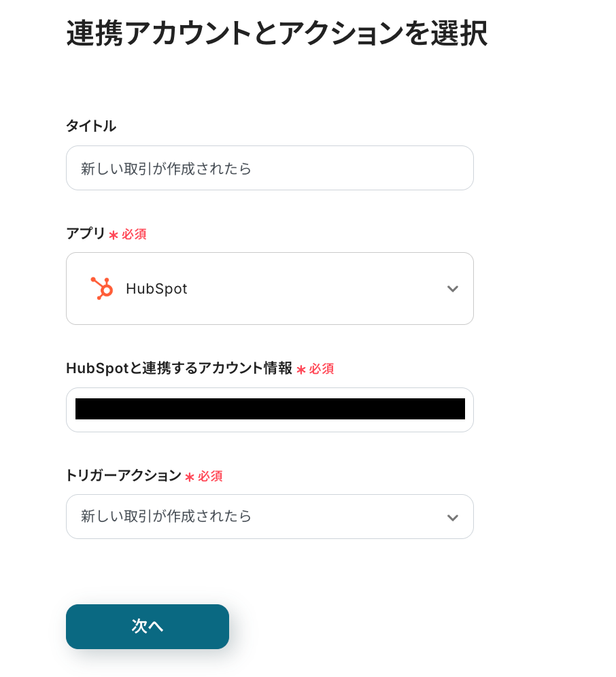Click the red asterisk beside アプリ
Viewport: 616px width, 677px height.
tap(114, 235)
